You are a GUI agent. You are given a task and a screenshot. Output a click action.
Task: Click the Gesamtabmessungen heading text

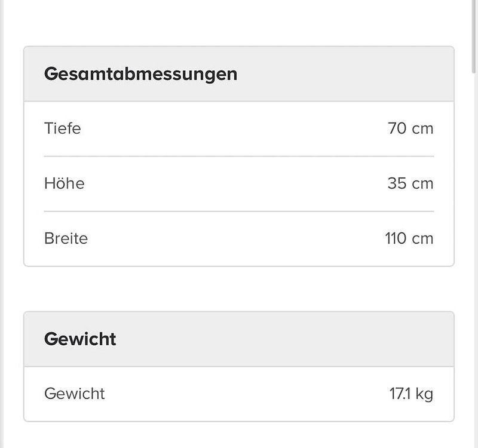click(x=140, y=74)
